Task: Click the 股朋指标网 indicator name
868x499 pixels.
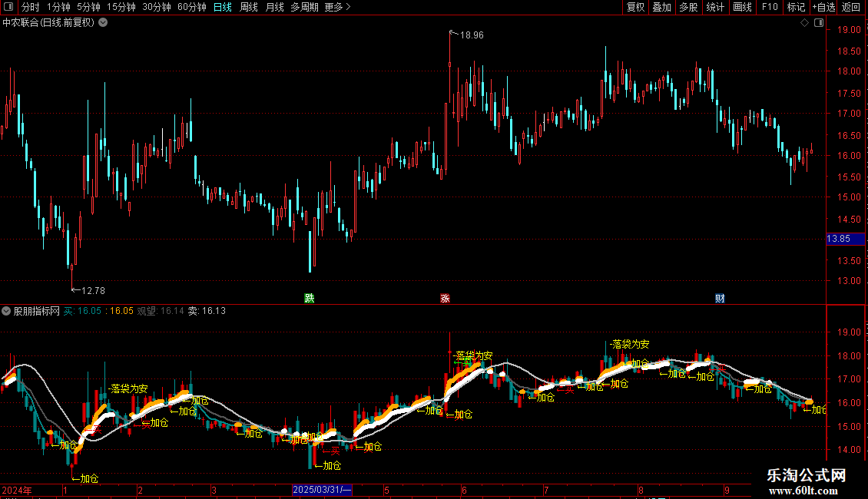Action: pos(37,311)
